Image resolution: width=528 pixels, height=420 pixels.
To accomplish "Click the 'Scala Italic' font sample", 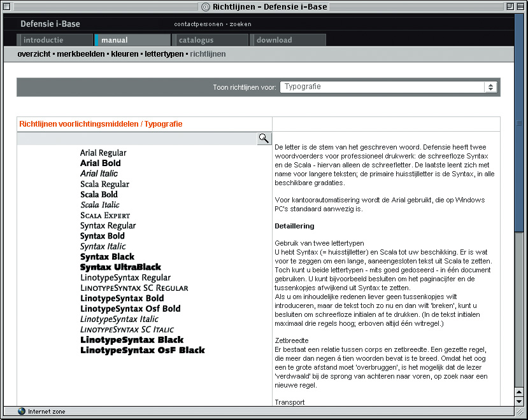I will pos(100,205).
